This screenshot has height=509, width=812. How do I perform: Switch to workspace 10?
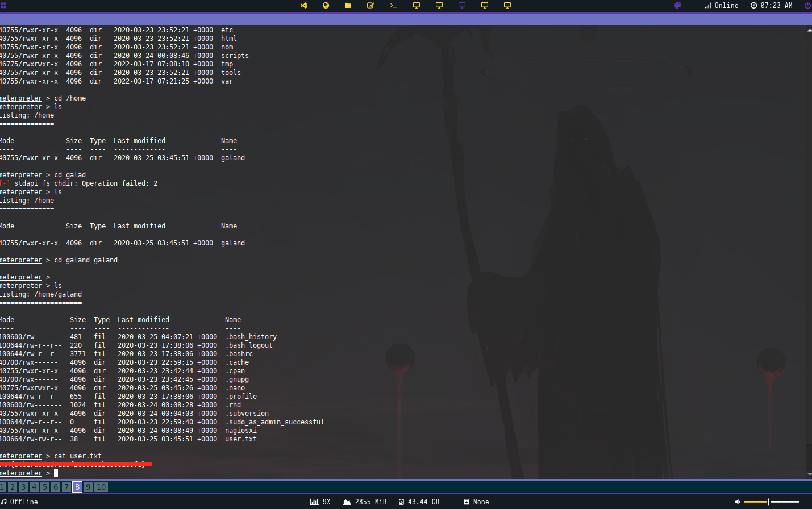pyautogui.click(x=101, y=487)
